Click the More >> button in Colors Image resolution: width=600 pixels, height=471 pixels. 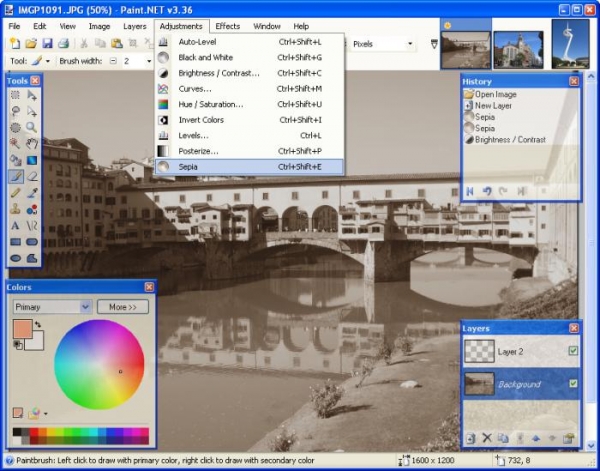click(123, 307)
